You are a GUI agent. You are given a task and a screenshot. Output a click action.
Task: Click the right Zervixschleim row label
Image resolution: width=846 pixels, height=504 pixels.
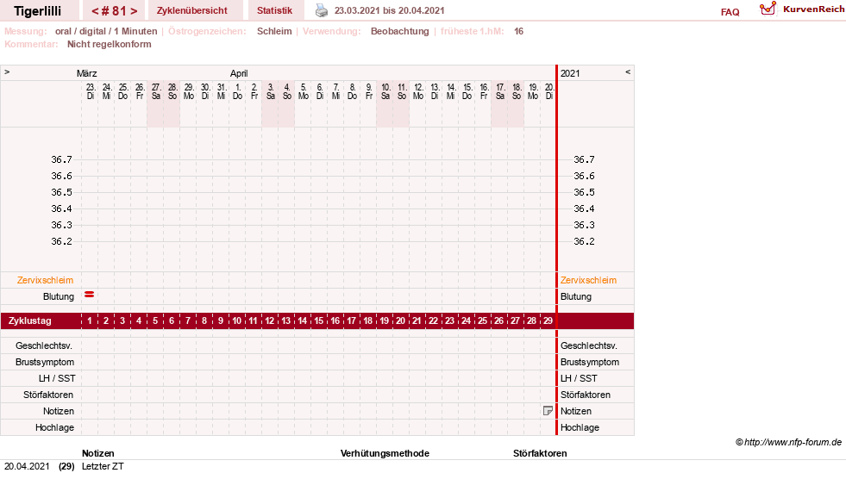(588, 280)
